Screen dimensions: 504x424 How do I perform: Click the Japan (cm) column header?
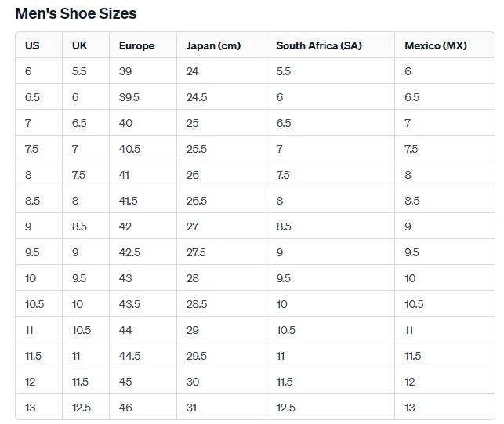pos(213,45)
